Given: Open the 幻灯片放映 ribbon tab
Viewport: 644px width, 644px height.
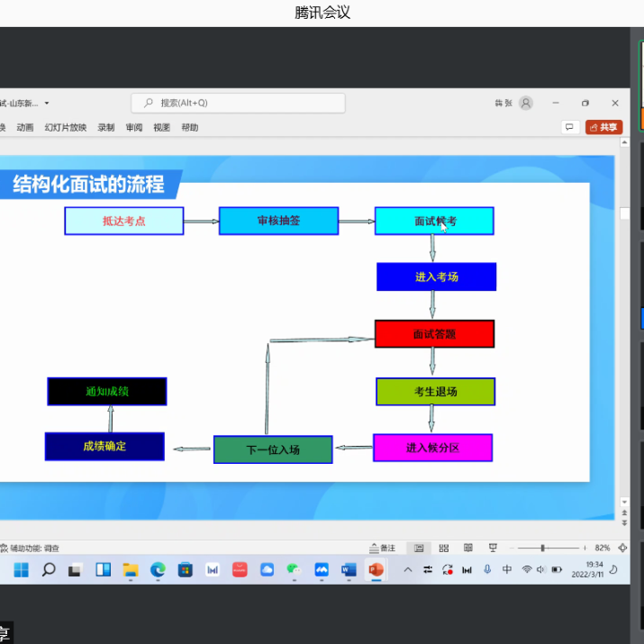Looking at the screenshot, I should coord(66,127).
